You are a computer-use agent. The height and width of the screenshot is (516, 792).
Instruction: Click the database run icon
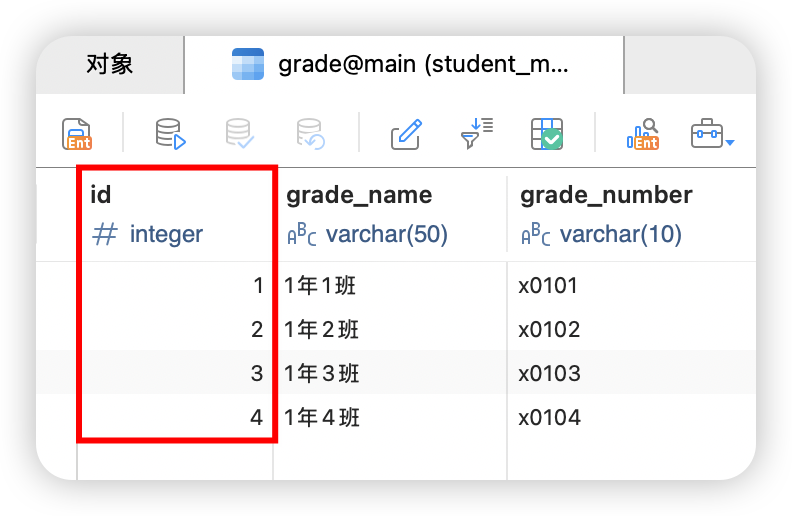170,134
